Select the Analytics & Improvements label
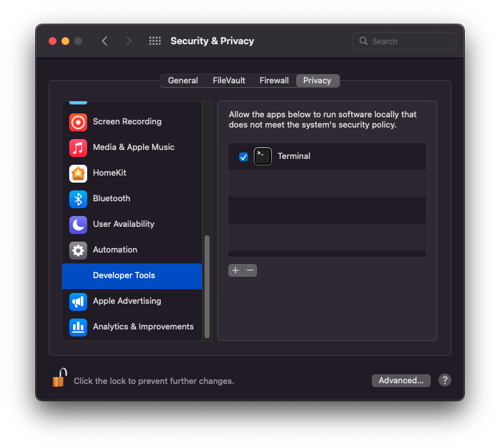This screenshot has width=500, height=448. (x=143, y=326)
